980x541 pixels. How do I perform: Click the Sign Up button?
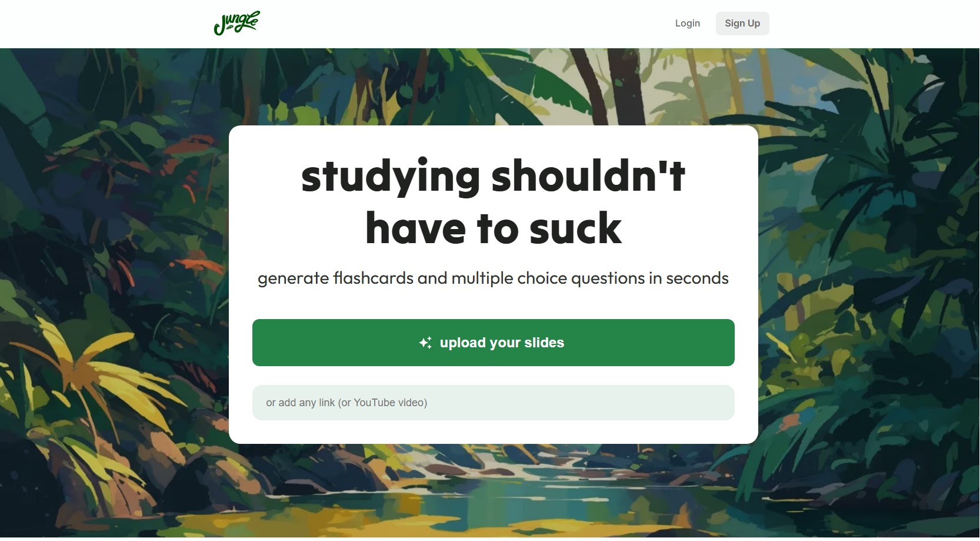742,24
